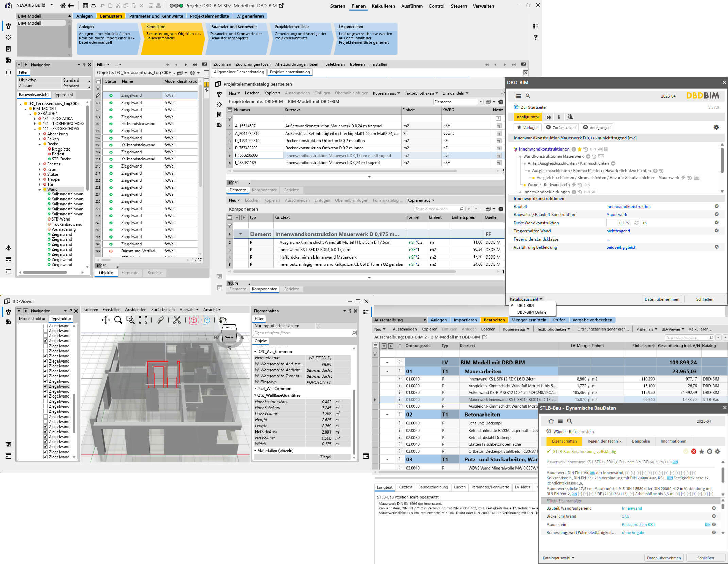Collapse the D2C_Ava_Common property group
The height and width of the screenshot is (564, 728).
click(255, 352)
